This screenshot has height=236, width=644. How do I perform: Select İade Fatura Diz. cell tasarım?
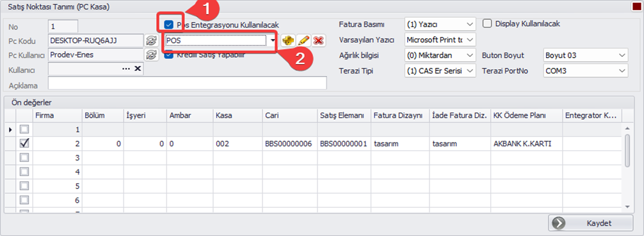(x=460, y=144)
